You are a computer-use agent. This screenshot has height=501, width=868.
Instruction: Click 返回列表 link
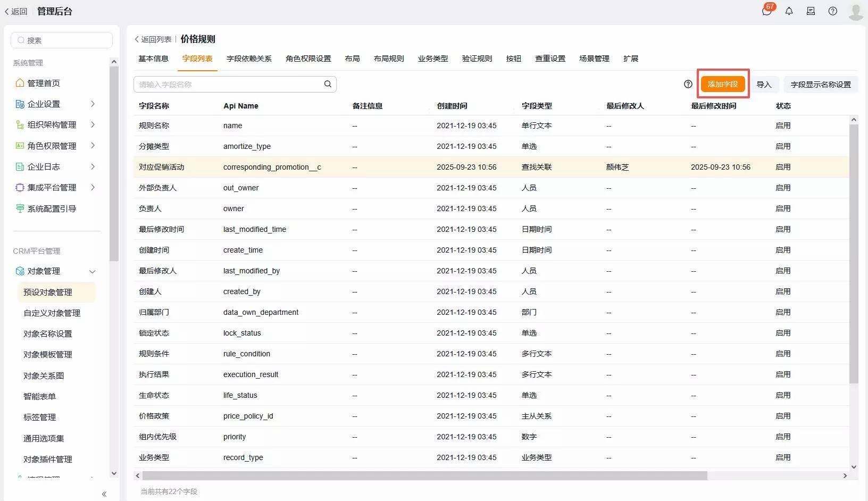pos(153,39)
